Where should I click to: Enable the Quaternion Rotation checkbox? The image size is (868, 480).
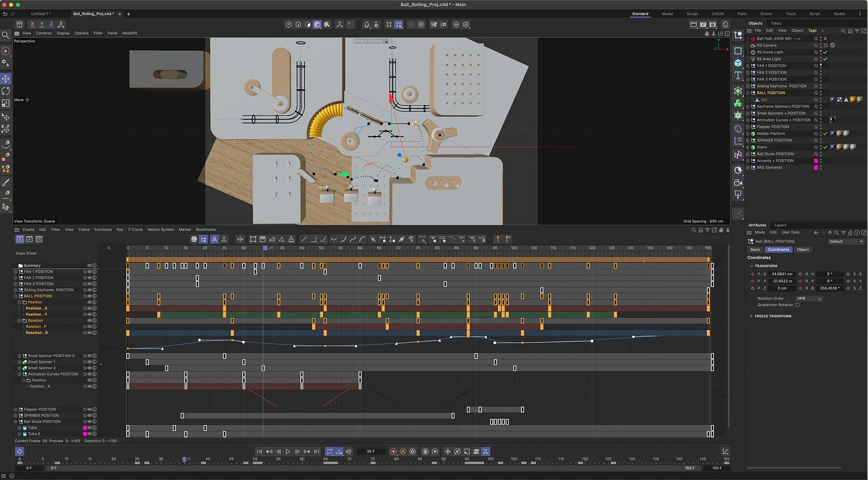(x=797, y=305)
